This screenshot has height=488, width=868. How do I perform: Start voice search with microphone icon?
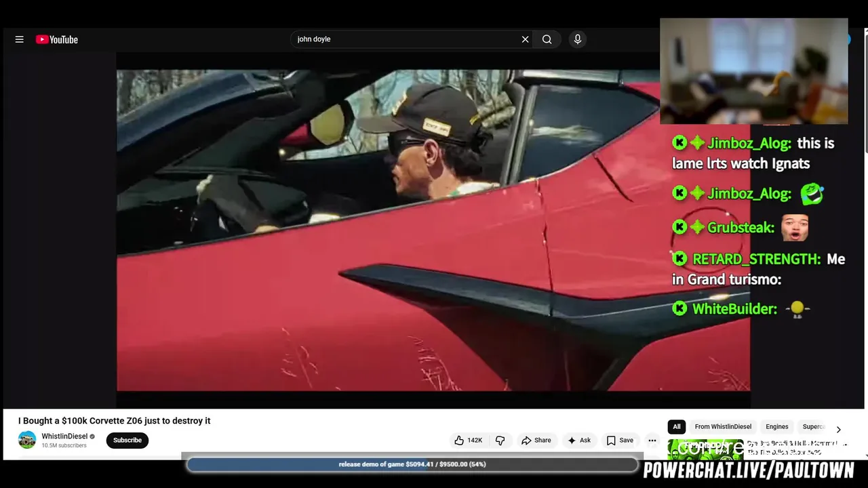(578, 39)
